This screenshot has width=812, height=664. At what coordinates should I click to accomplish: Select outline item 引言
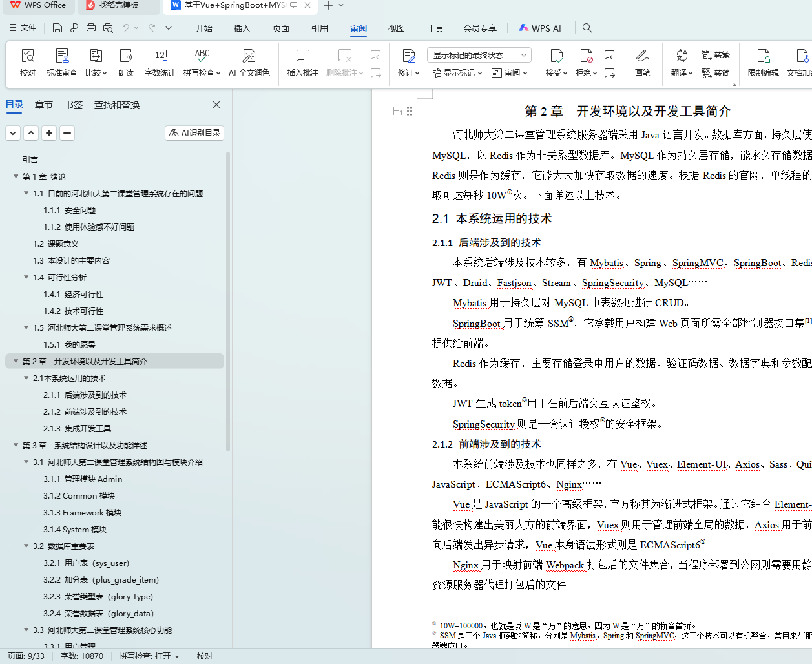(30, 160)
